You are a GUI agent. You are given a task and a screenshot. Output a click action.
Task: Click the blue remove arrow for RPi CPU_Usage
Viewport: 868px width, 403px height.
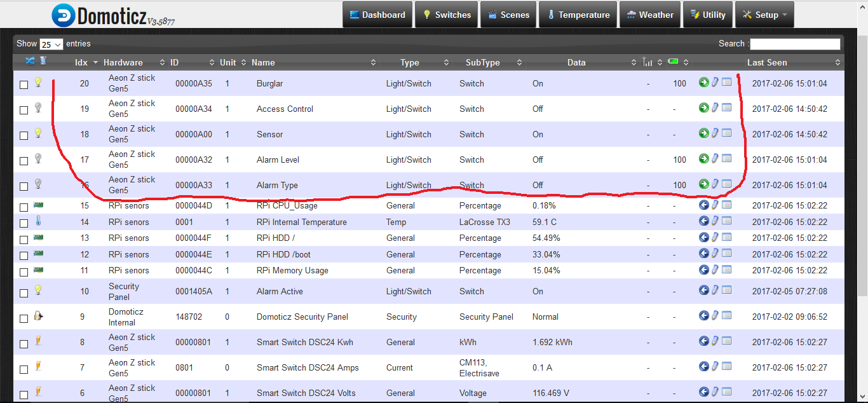703,205
